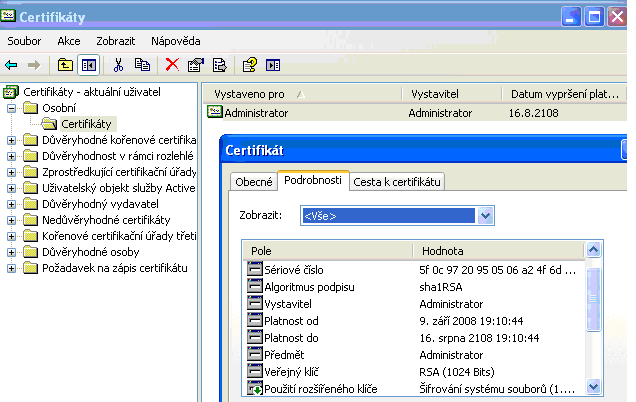Toggle the console tree pane icon

(x=88, y=65)
